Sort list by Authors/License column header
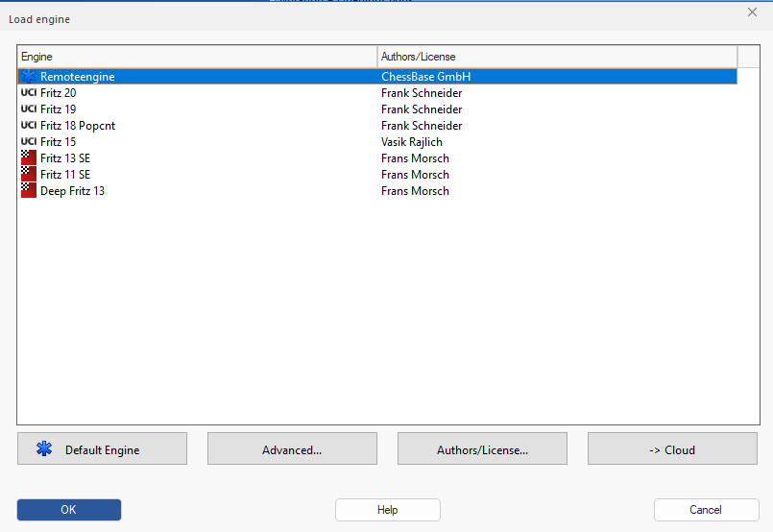 (x=557, y=57)
